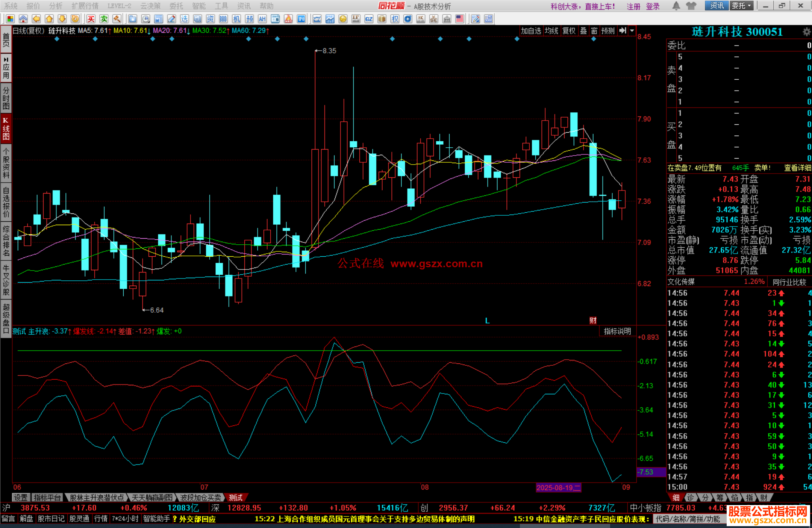Image resolution: width=812 pixels, height=528 pixels.
Task: Open the AH shares toolbar icon
Action: pyautogui.click(x=262, y=19)
